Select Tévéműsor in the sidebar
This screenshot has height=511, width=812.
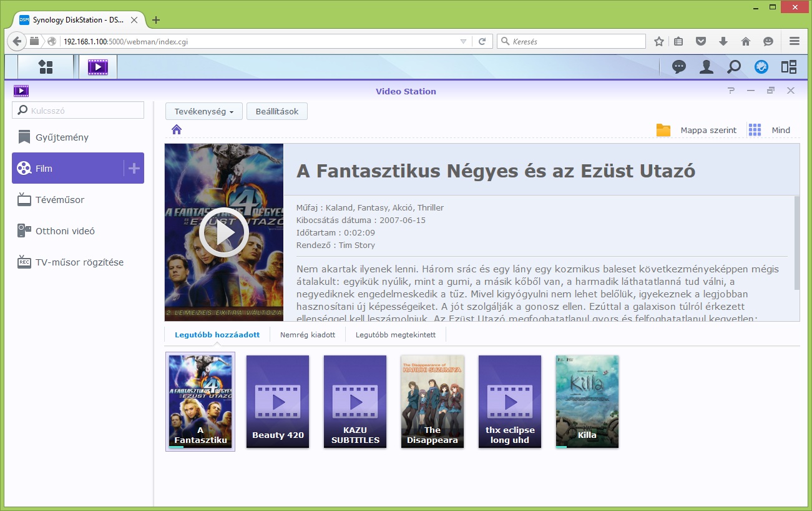pyautogui.click(x=78, y=199)
